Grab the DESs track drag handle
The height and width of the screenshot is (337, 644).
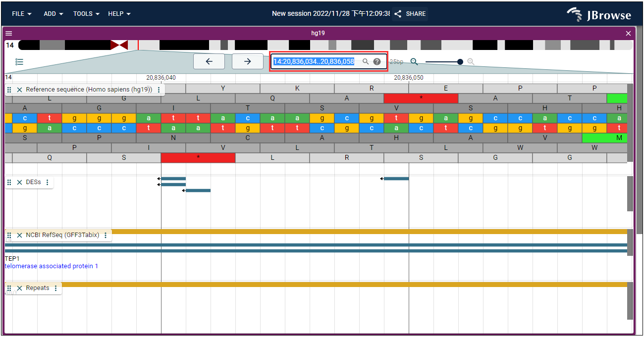pyautogui.click(x=9, y=182)
